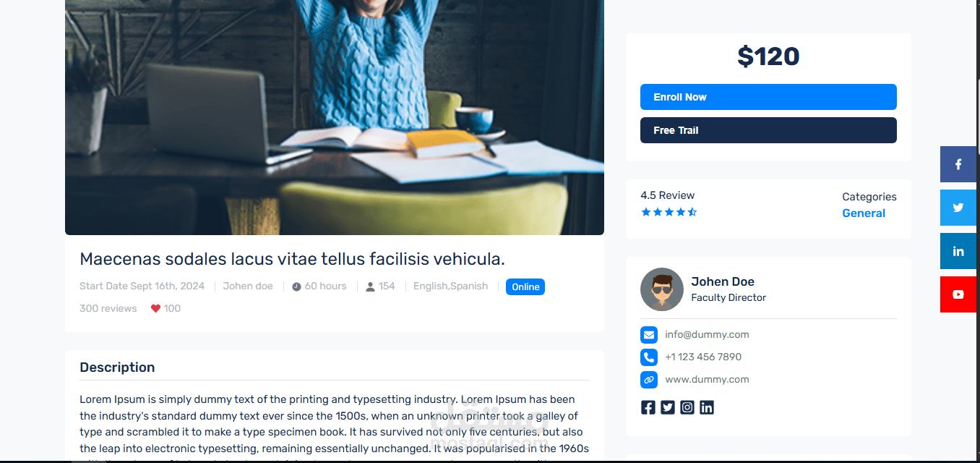The height and width of the screenshot is (463, 980).
Task: Click Johen Doe's avatar picture
Action: point(662,289)
